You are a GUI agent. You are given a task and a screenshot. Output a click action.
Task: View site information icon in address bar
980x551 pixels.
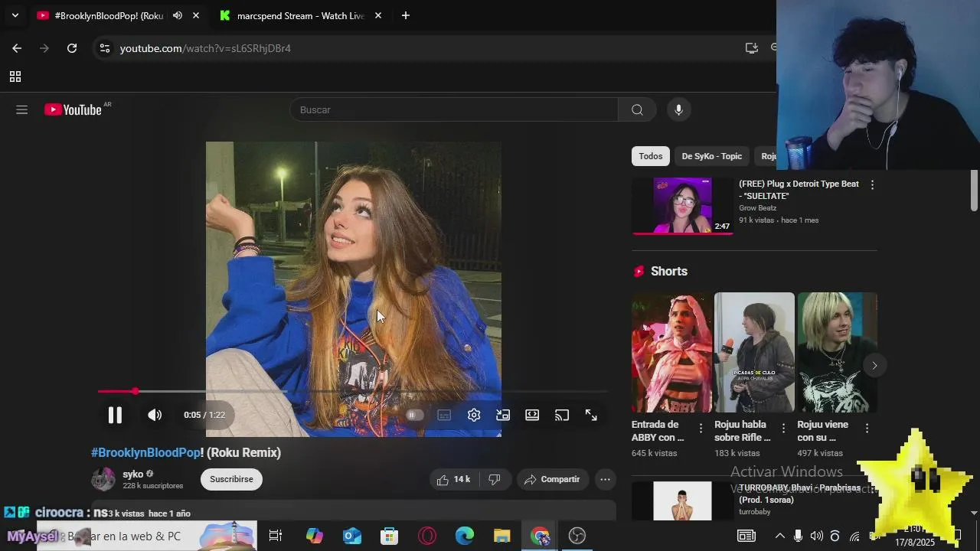click(x=105, y=48)
